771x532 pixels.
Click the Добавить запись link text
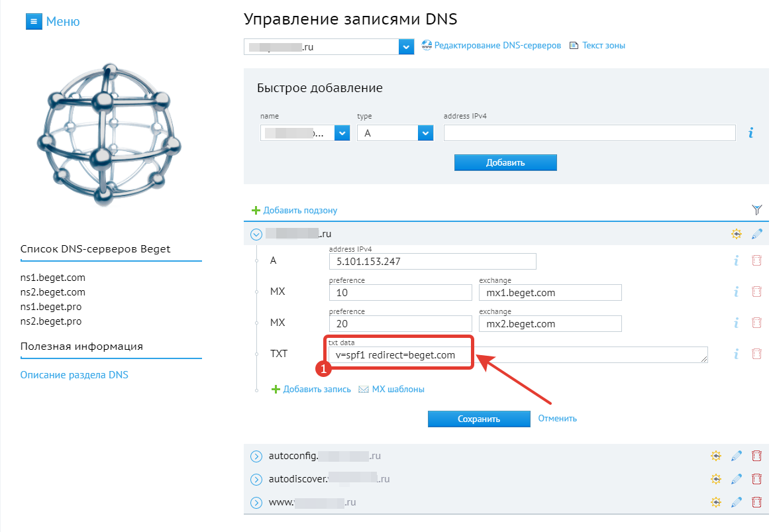(x=317, y=390)
